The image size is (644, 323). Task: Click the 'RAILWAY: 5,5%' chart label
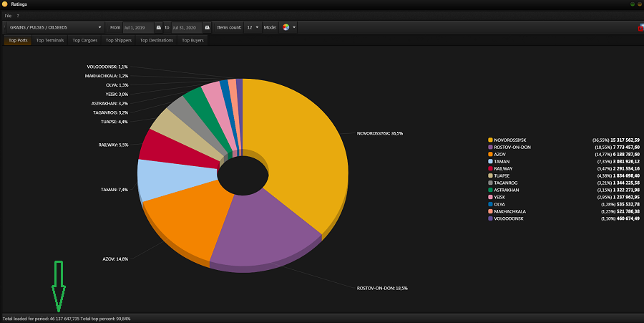113,145
